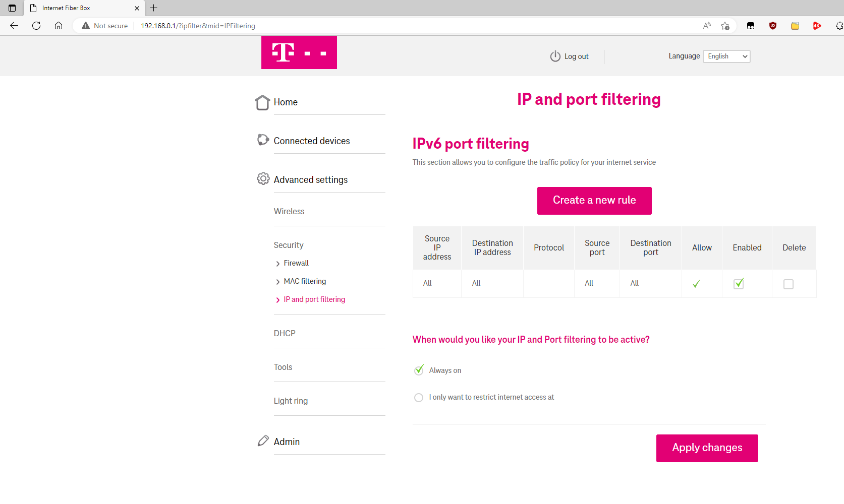Click the browser back arrow
Viewport: 844px width, 504px height.
[14, 26]
